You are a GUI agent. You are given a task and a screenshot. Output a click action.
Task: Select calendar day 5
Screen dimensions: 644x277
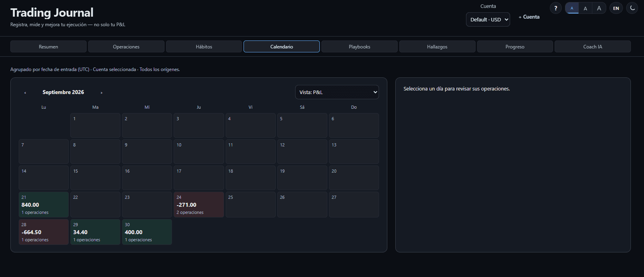[302, 125]
